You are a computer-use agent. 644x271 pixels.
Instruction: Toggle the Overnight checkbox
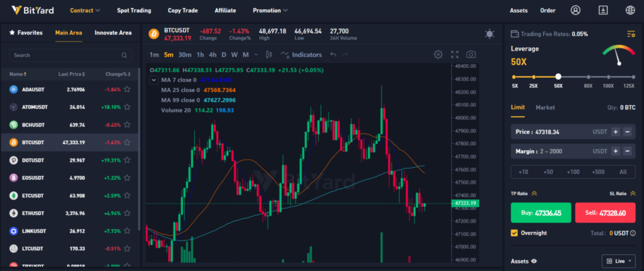[514, 233]
